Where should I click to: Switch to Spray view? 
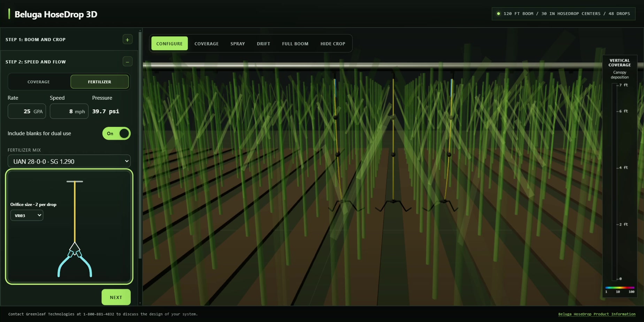(x=238, y=44)
